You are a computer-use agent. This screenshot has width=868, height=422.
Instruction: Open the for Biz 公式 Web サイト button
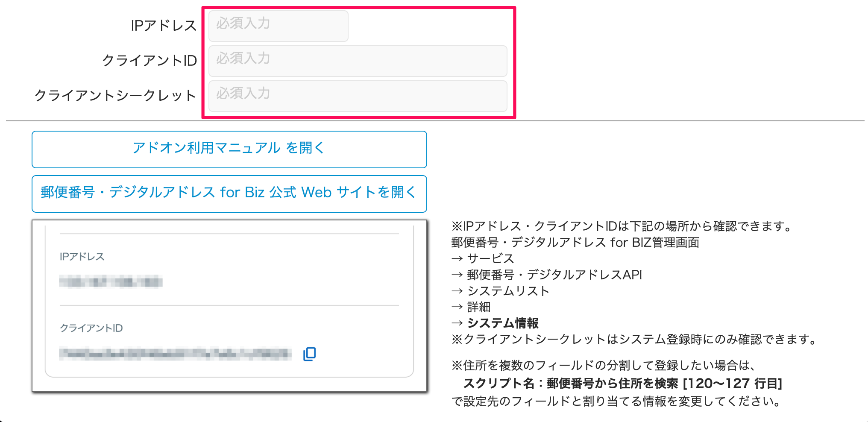click(x=229, y=193)
